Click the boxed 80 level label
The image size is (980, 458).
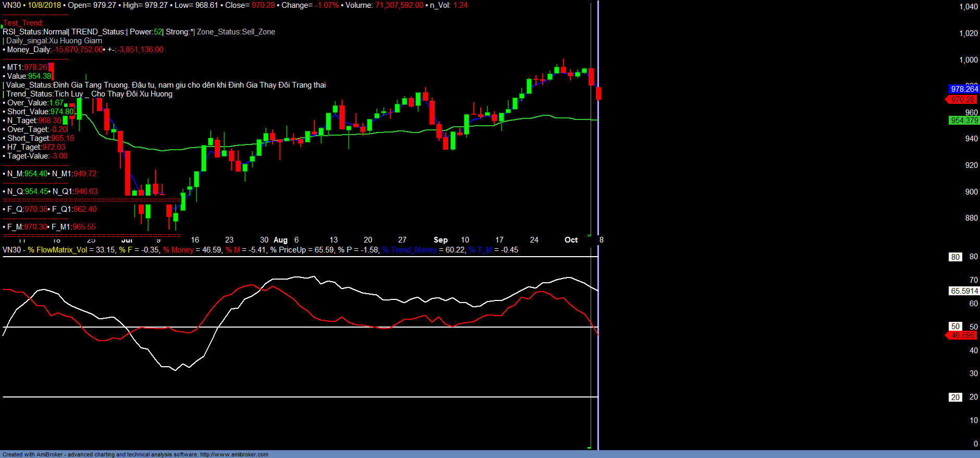pyautogui.click(x=955, y=257)
